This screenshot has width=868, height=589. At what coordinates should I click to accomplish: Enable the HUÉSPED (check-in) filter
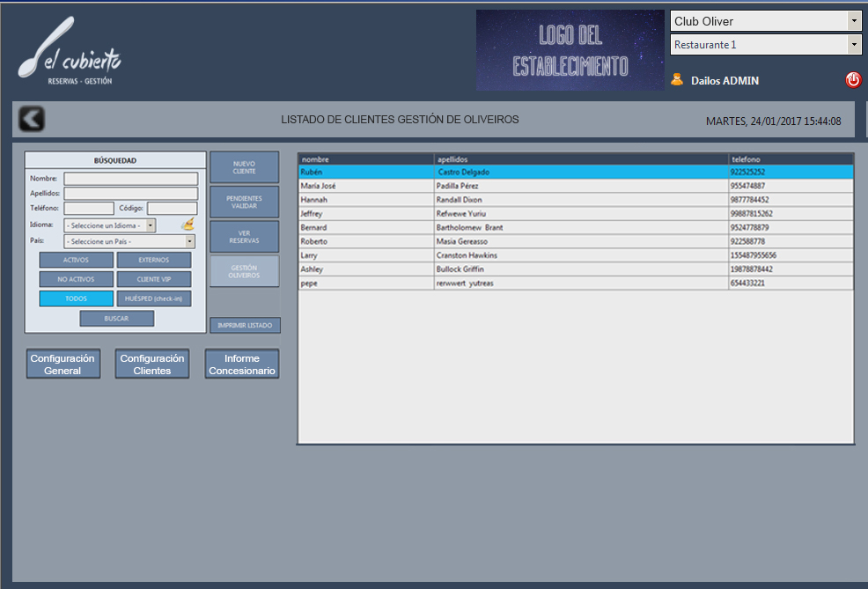point(153,299)
